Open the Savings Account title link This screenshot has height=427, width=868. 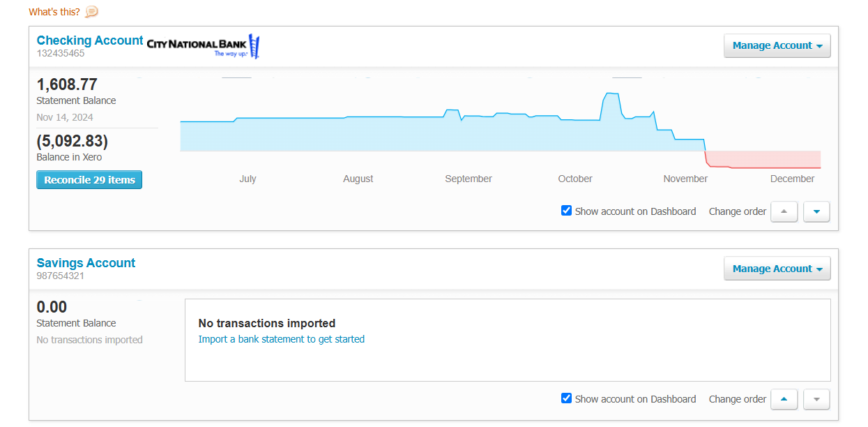coord(86,262)
